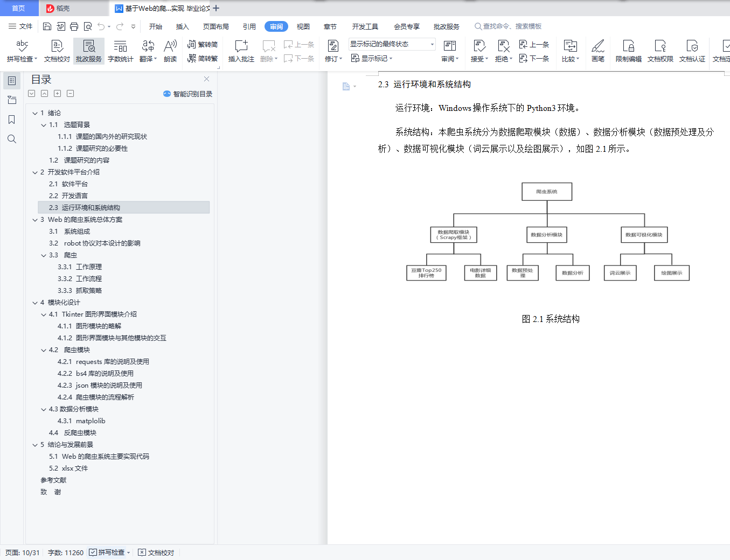Screen dimensions: 730x560
Task: Open word count (字数统计) tool
Action: [x=121, y=51]
